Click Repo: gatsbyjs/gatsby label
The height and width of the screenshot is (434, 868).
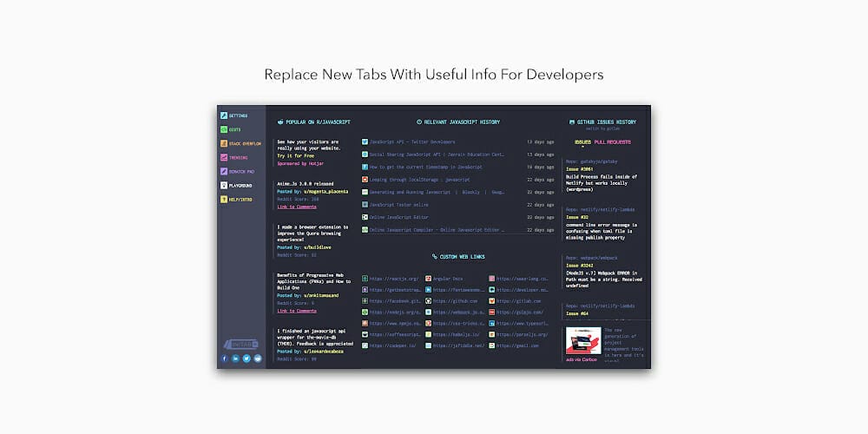[x=591, y=161]
